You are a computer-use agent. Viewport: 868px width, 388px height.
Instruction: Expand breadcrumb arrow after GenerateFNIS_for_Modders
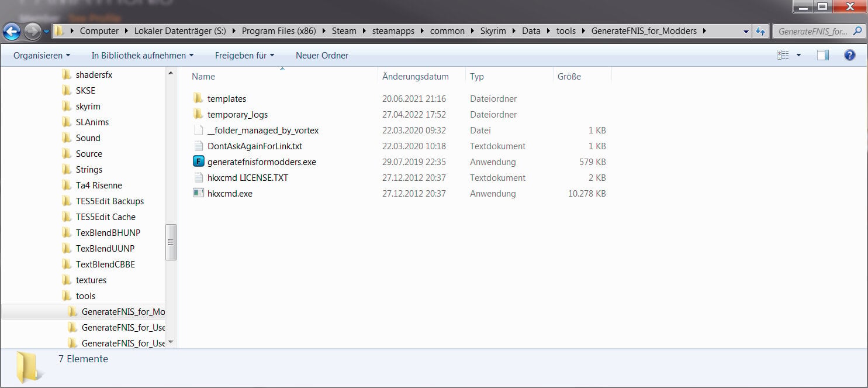point(704,31)
